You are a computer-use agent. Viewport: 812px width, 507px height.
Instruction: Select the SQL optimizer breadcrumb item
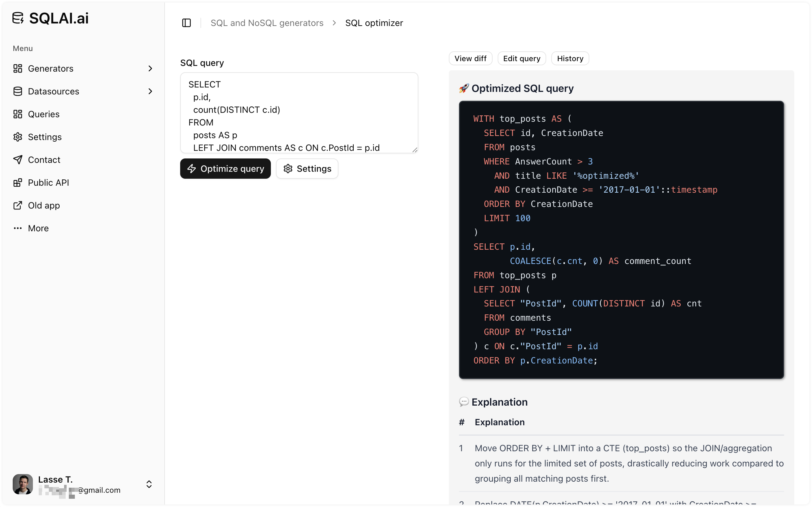click(x=374, y=23)
